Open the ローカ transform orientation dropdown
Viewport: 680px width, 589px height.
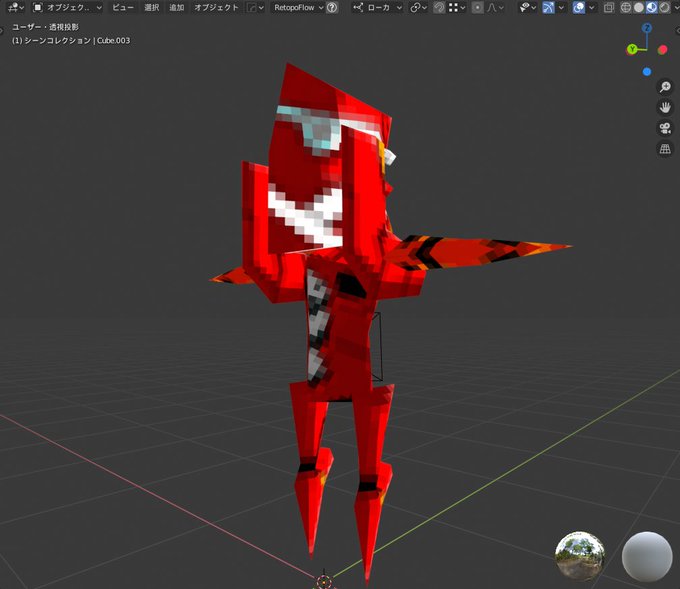377,7
